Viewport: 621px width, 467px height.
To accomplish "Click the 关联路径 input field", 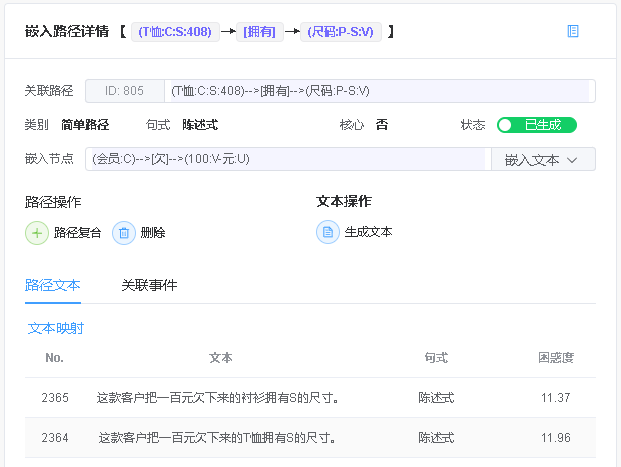I will (380, 91).
